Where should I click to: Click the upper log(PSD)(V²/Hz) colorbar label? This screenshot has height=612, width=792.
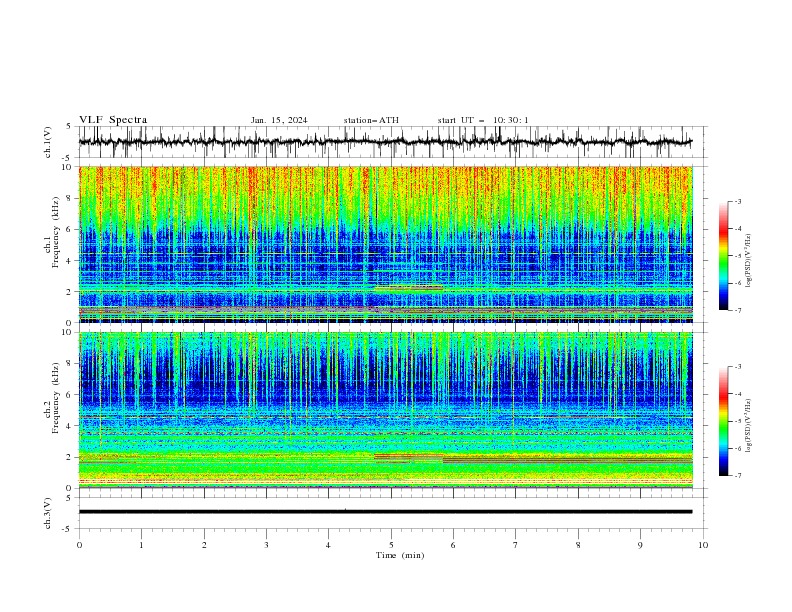point(749,261)
